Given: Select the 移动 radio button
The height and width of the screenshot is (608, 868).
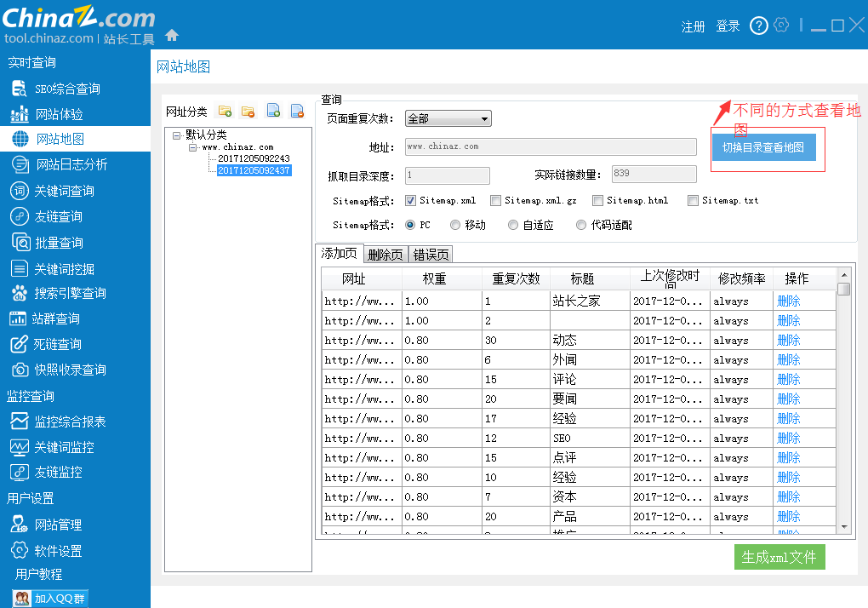Looking at the screenshot, I should 455,225.
